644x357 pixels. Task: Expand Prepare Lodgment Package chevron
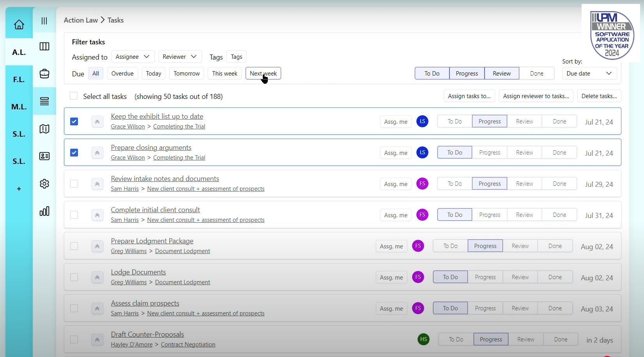[97, 246]
